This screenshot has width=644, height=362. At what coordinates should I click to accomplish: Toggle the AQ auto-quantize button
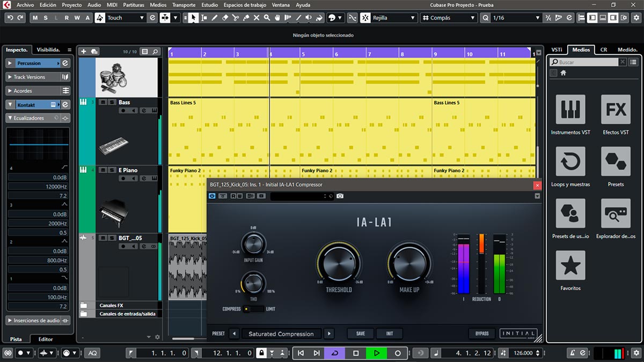coord(93,353)
